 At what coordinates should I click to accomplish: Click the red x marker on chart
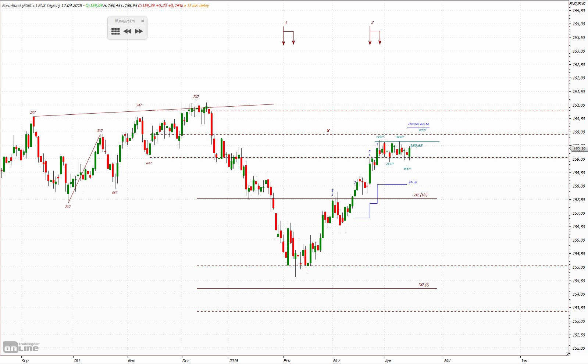pyautogui.click(x=328, y=131)
